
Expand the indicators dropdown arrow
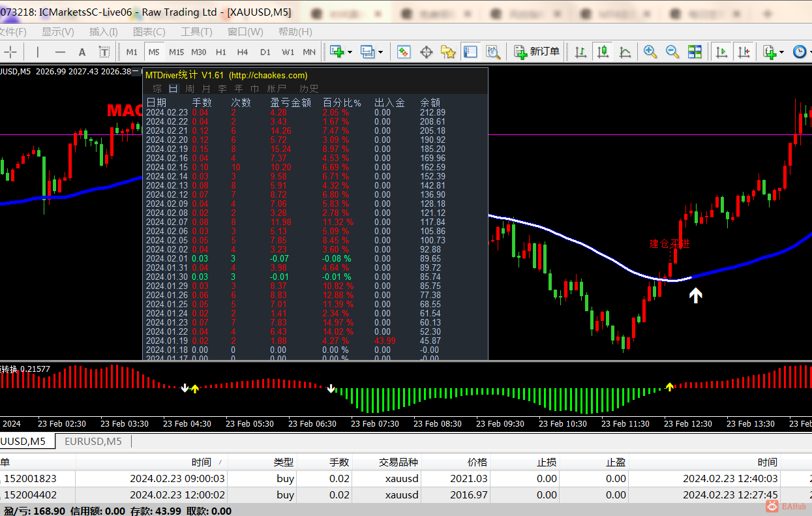pyautogui.click(x=782, y=52)
